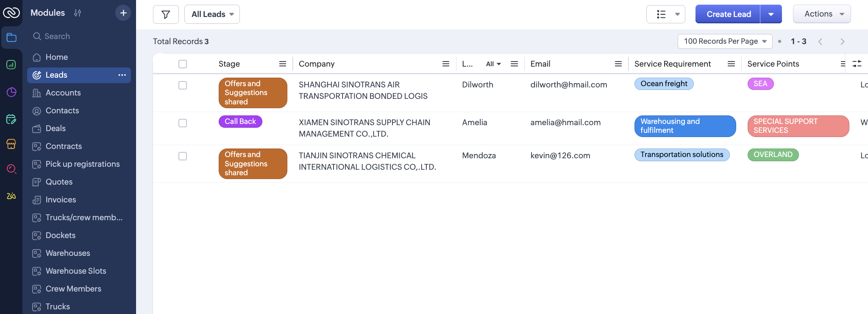The height and width of the screenshot is (314, 868).
Task: Click the Transportation solutions tag
Action: point(682,154)
